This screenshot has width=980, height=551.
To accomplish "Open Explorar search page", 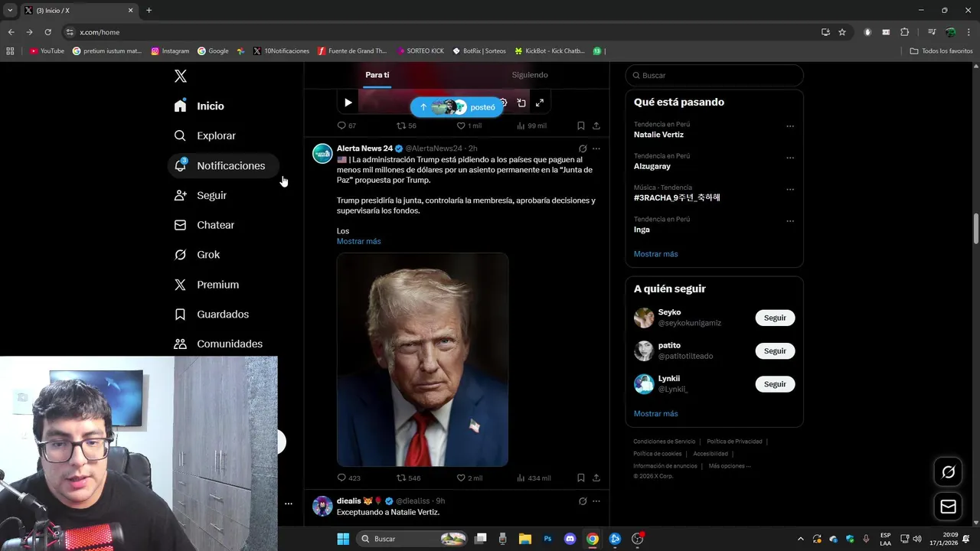I will tap(205, 135).
